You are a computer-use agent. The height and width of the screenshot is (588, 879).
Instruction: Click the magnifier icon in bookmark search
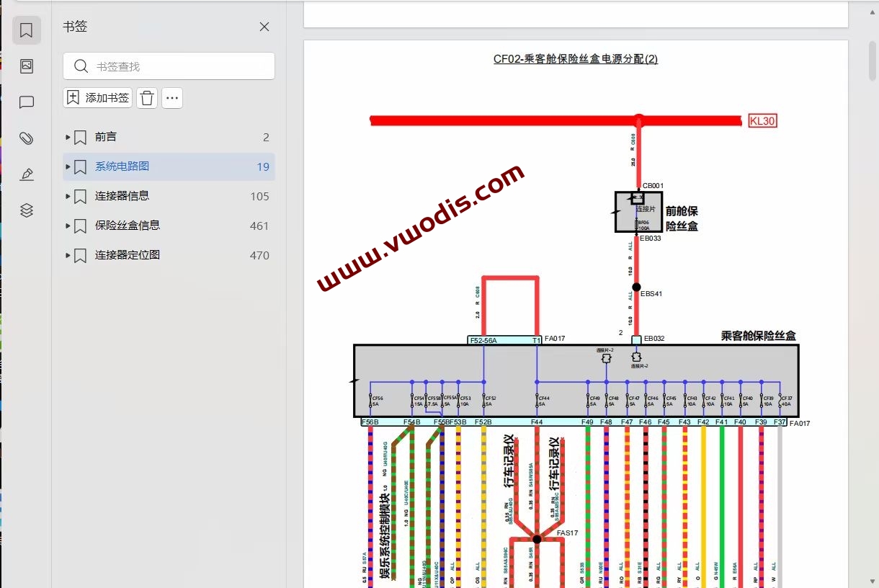(x=81, y=66)
